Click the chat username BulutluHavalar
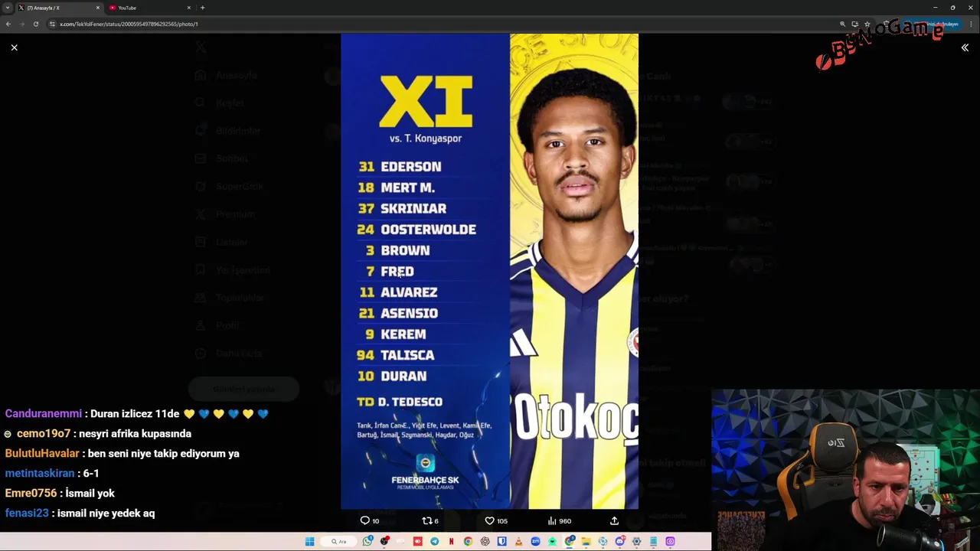Image resolution: width=980 pixels, height=551 pixels. click(42, 453)
